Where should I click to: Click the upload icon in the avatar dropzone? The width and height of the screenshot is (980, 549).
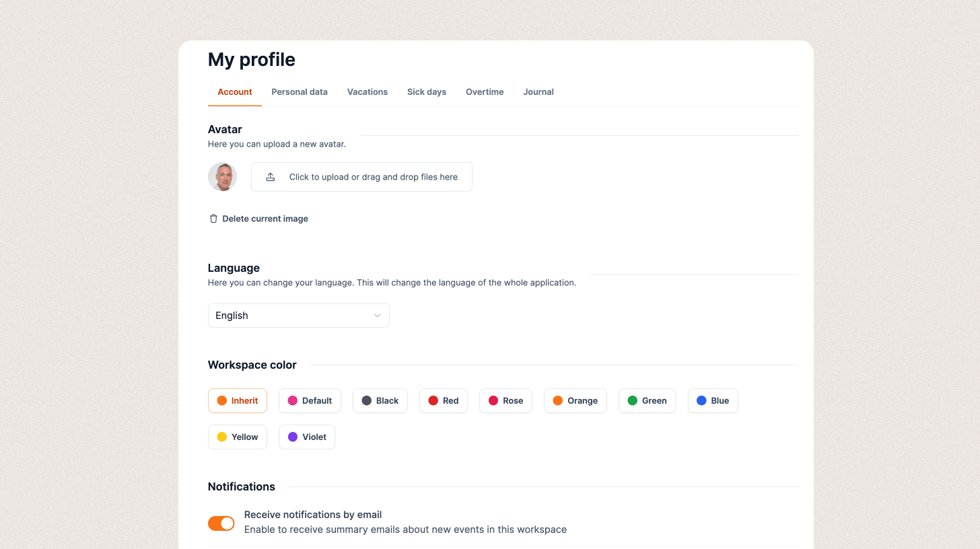pos(271,177)
